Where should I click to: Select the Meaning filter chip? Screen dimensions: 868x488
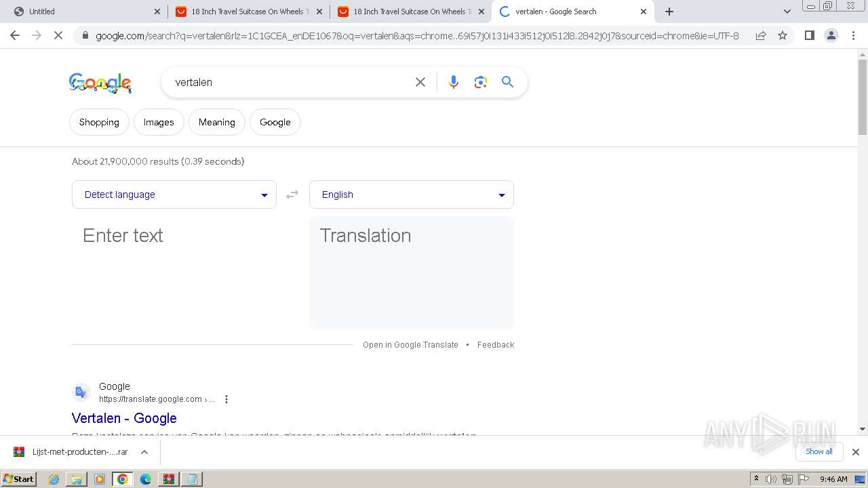tap(217, 122)
